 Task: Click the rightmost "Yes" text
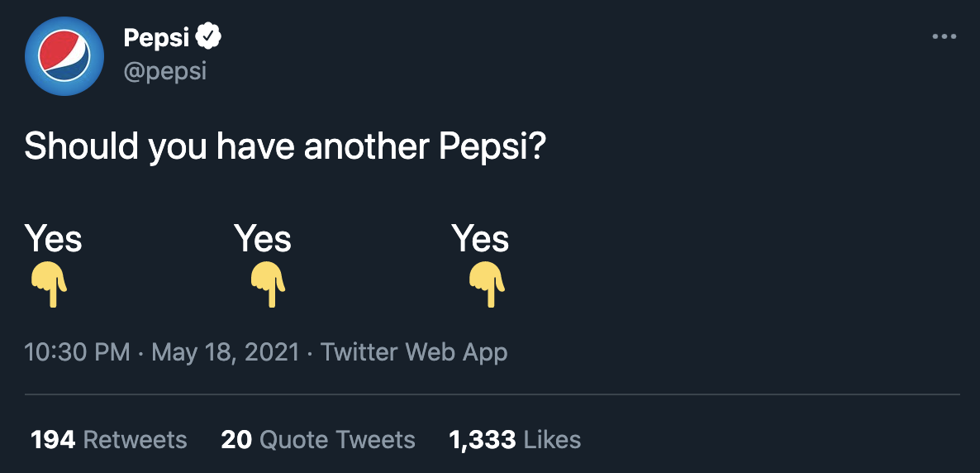click(480, 239)
